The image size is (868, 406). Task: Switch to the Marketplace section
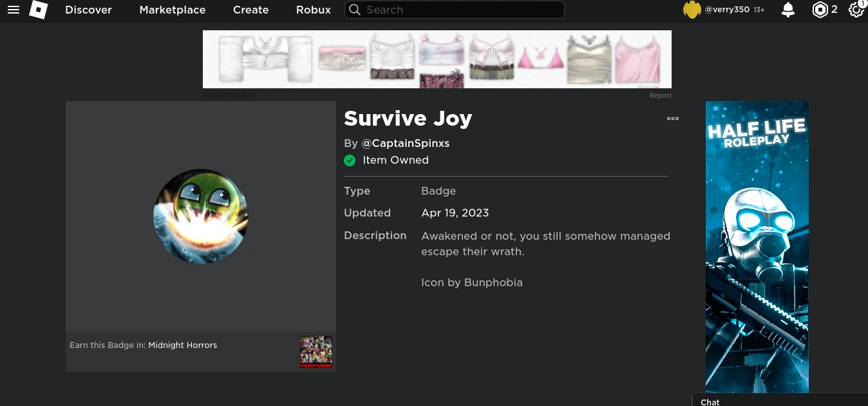tap(172, 10)
